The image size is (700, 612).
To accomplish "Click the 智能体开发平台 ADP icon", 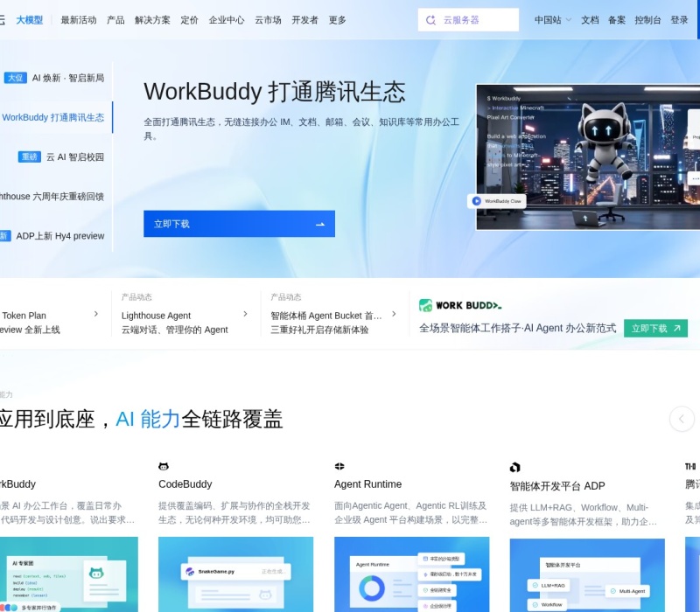I will tap(514, 468).
